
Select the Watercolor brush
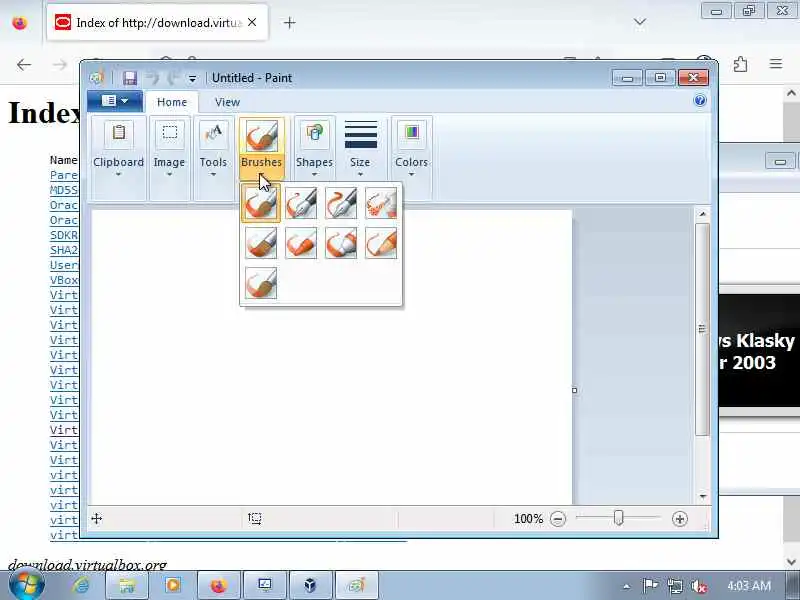click(261, 283)
